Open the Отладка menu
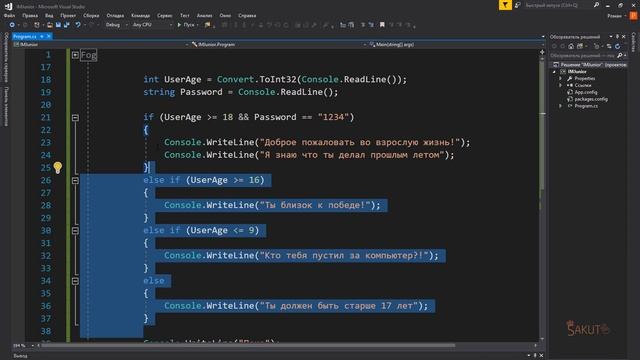Viewport: 640px width, 360px height. [115, 16]
